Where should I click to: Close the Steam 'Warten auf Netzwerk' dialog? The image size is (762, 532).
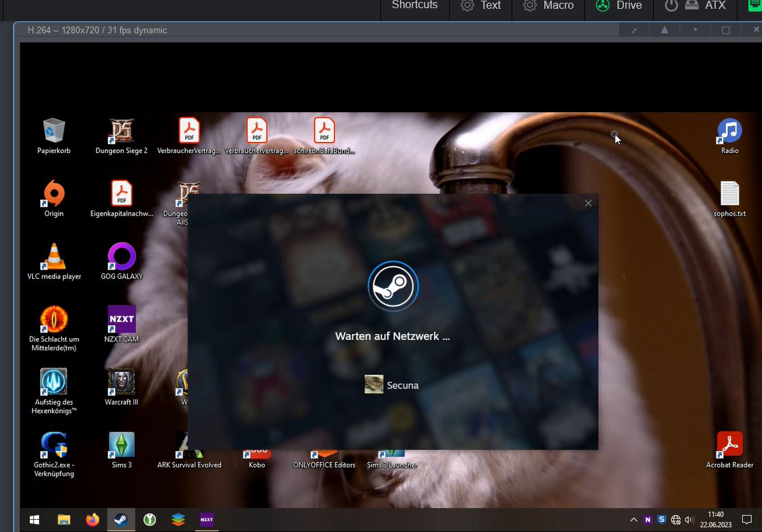point(588,203)
